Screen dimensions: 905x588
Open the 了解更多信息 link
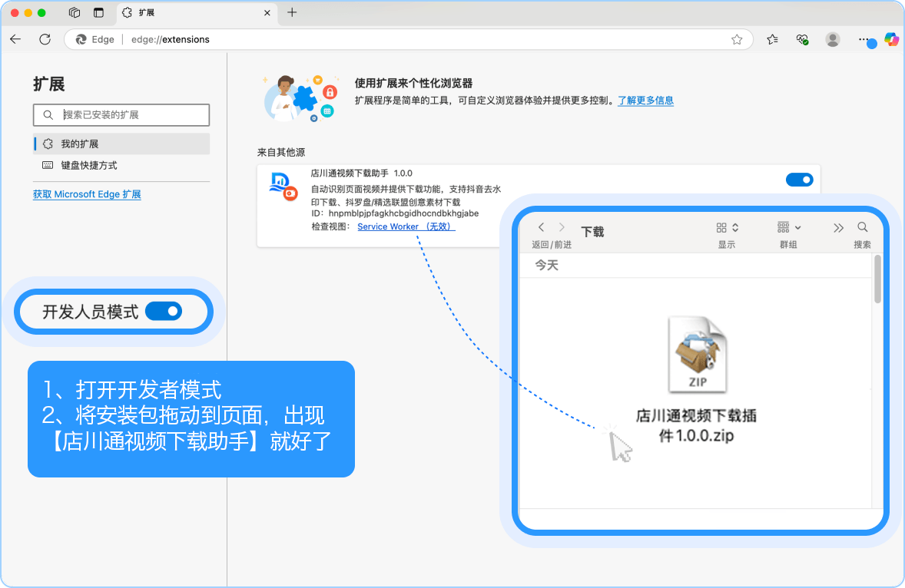coord(645,101)
